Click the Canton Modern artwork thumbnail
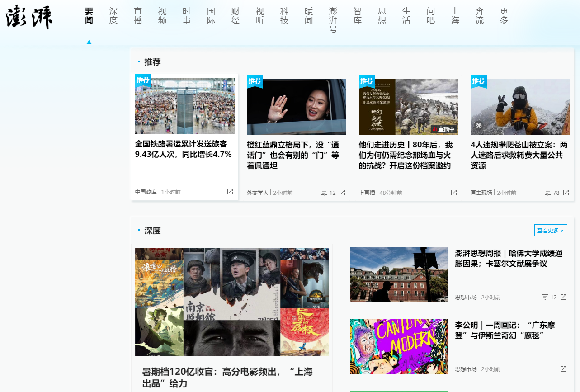This screenshot has height=392, width=580. pyautogui.click(x=399, y=347)
